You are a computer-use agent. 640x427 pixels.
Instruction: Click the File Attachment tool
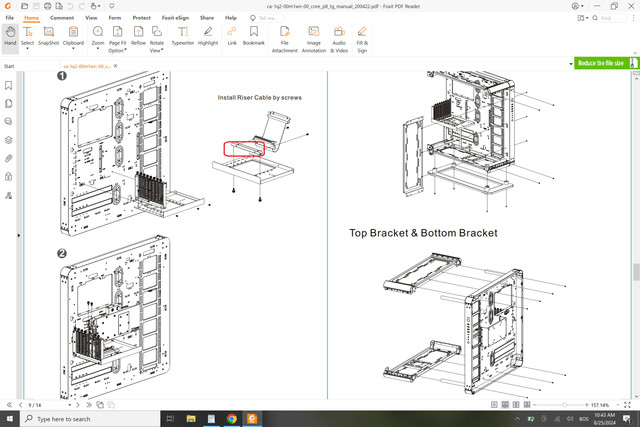(x=284, y=39)
